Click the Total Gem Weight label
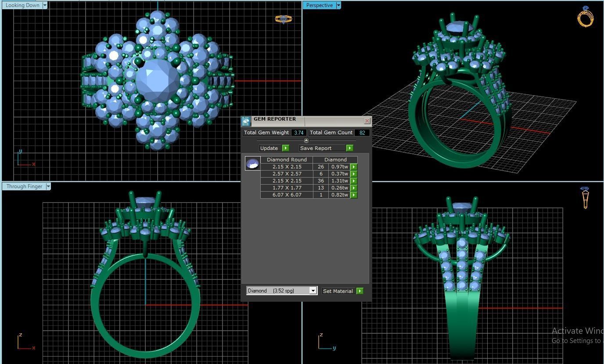 [266, 132]
